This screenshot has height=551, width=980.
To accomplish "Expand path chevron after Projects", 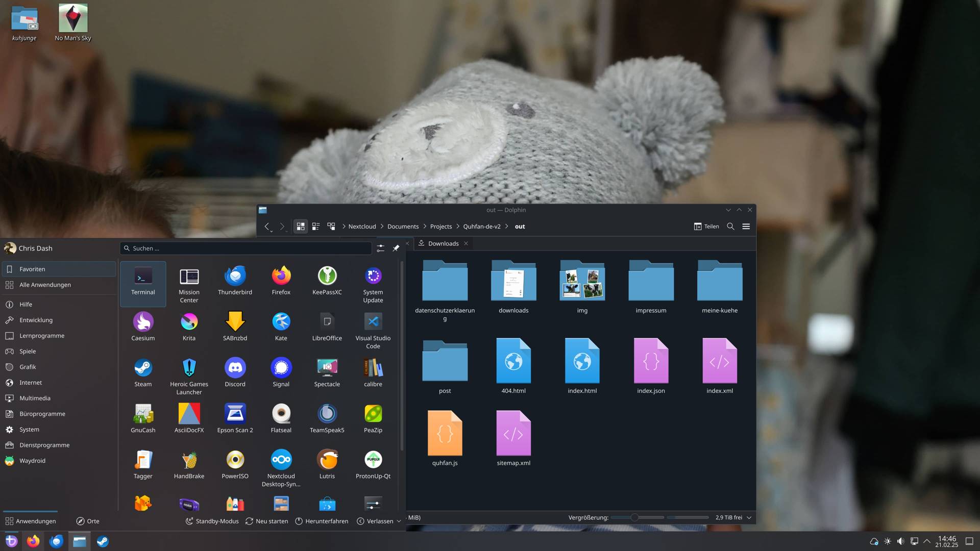I will coord(457,226).
